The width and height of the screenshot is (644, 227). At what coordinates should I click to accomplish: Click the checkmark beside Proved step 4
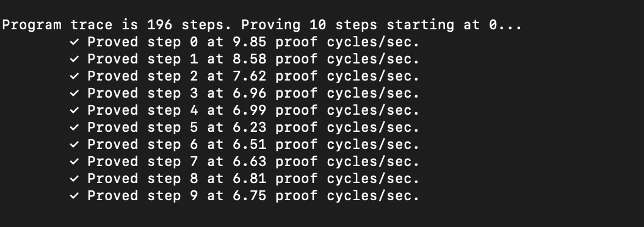tap(74, 110)
